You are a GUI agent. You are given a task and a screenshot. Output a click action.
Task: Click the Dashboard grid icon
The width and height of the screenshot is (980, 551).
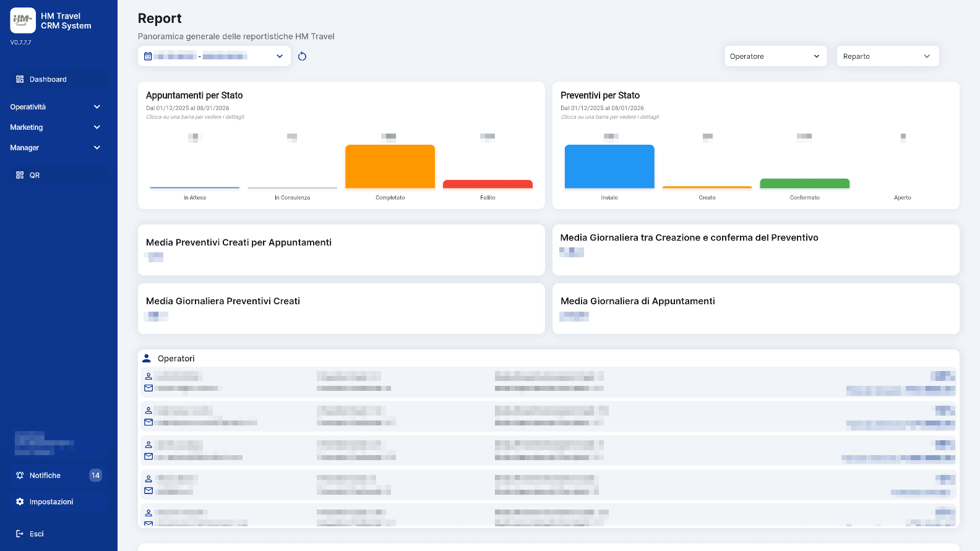click(x=20, y=79)
